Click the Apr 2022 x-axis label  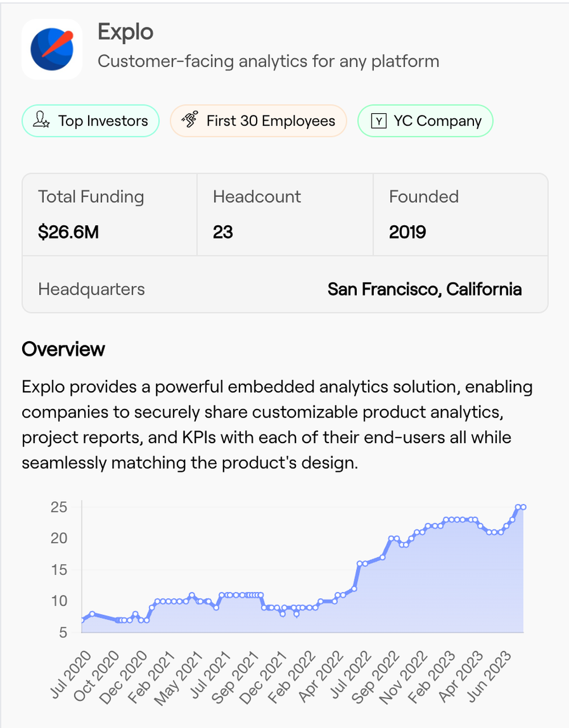click(320, 676)
